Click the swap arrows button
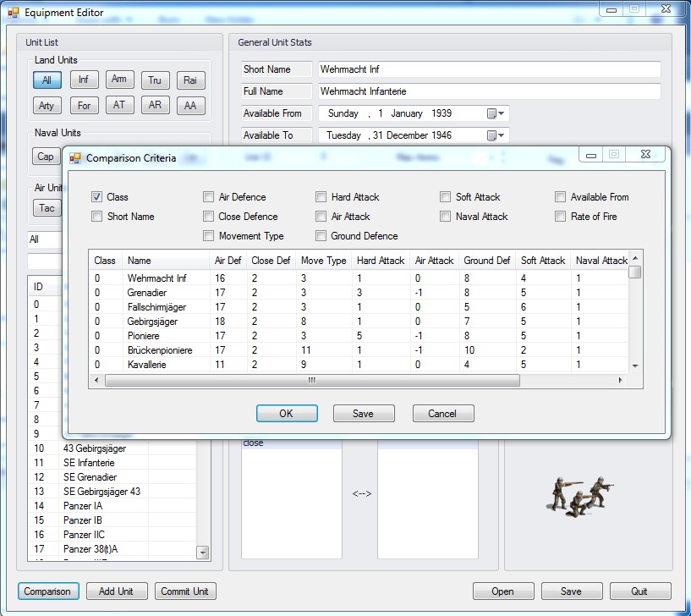 pyautogui.click(x=362, y=494)
